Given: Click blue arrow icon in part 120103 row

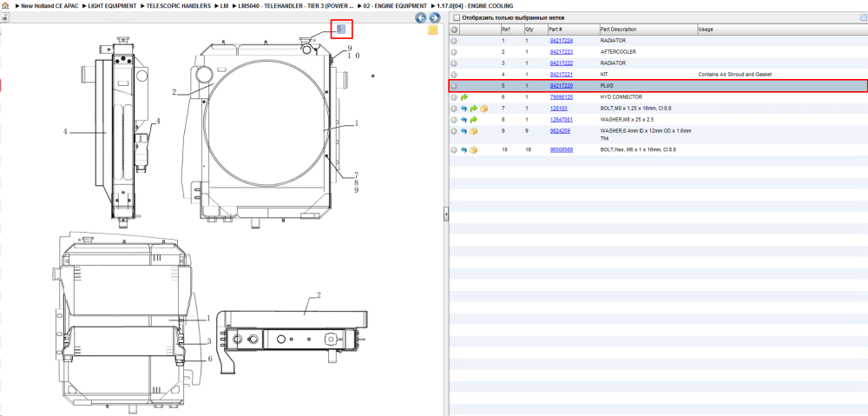Looking at the screenshot, I should 464,109.
